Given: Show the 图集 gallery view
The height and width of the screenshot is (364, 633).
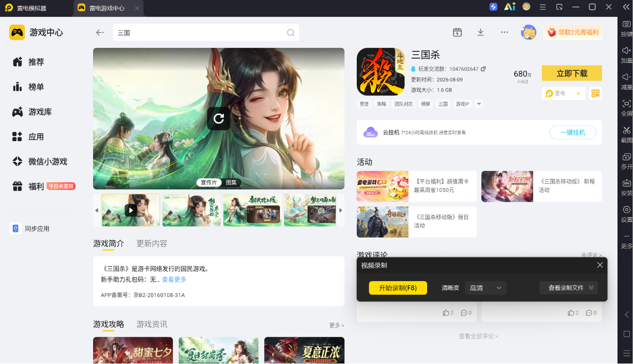Looking at the screenshot, I should 231,183.
